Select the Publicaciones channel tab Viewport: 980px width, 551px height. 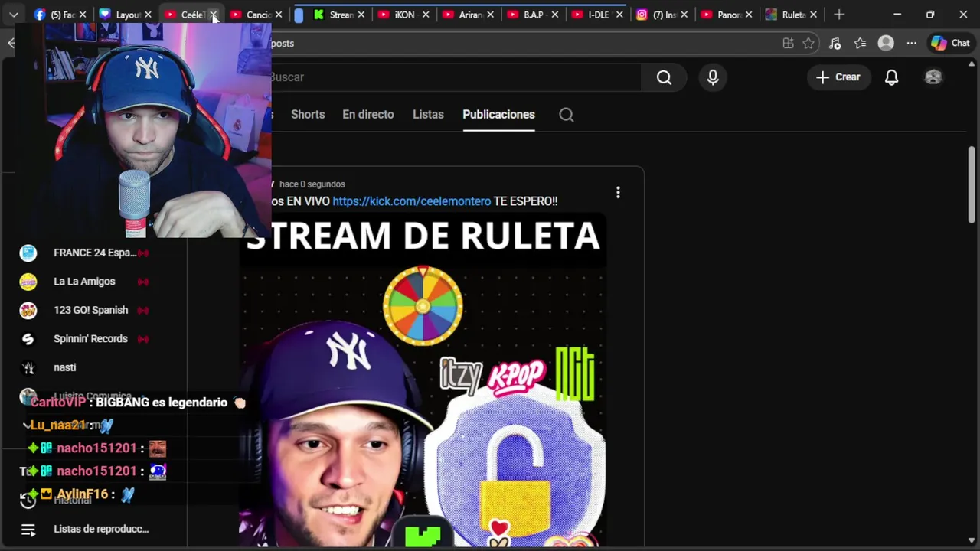click(498, 115)
